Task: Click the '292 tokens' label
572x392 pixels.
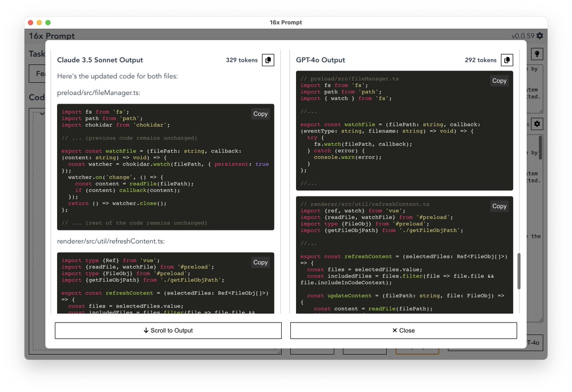Action: pyautogui.click(x=480, y=60)
